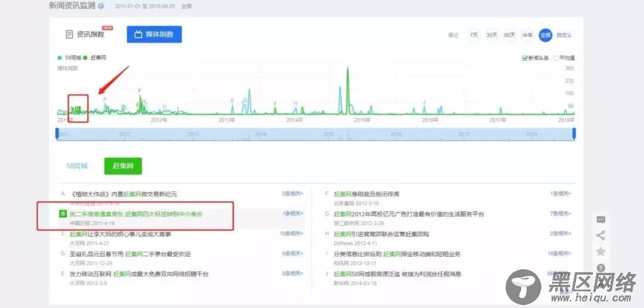Viewport: 644px width, 308px height.
Task: Click the left handle of timeline range slider
Action: [x=57, y=134]
